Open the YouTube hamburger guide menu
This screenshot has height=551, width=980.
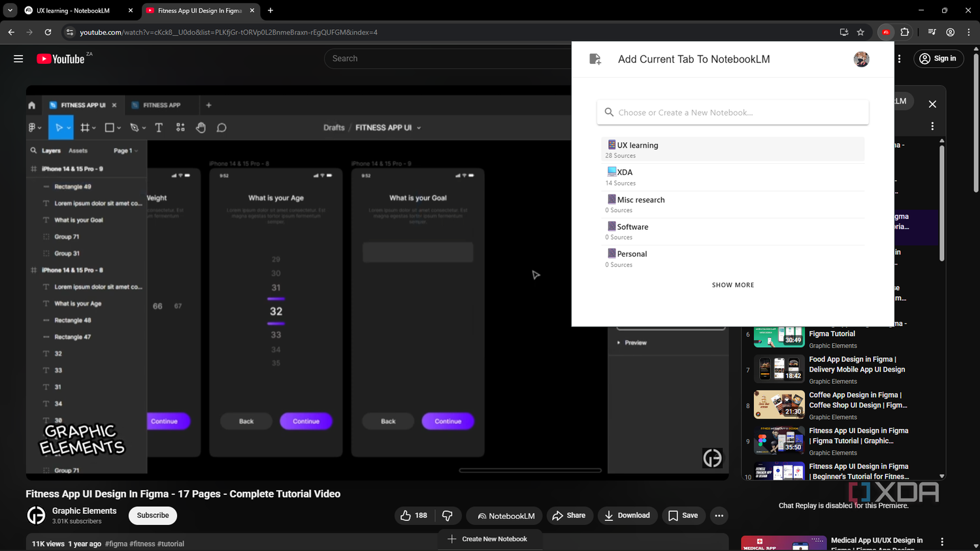pos(18,59)
